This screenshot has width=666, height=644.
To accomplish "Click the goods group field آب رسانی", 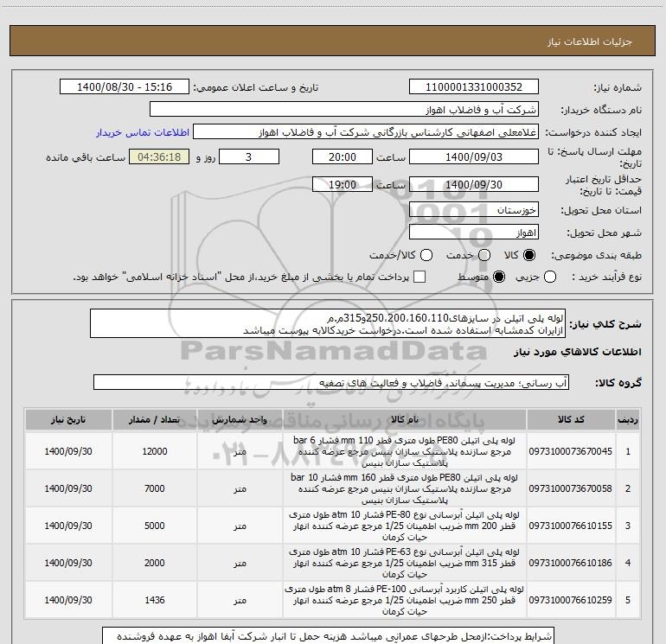I will coord(331,382).
